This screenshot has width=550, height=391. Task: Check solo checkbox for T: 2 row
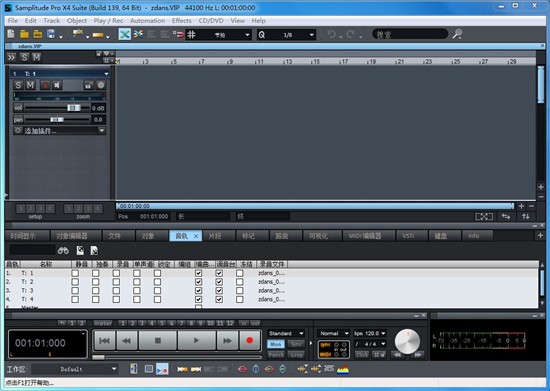click(95, 282)
